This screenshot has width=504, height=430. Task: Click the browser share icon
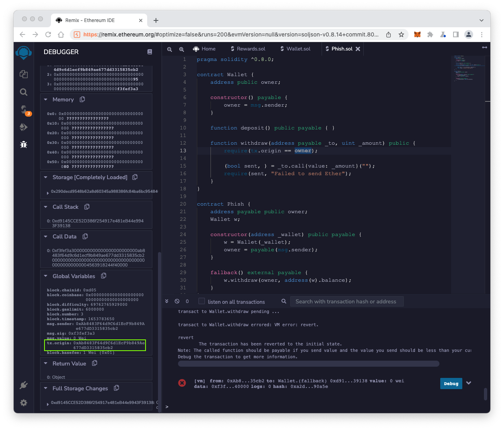point(389,34)
